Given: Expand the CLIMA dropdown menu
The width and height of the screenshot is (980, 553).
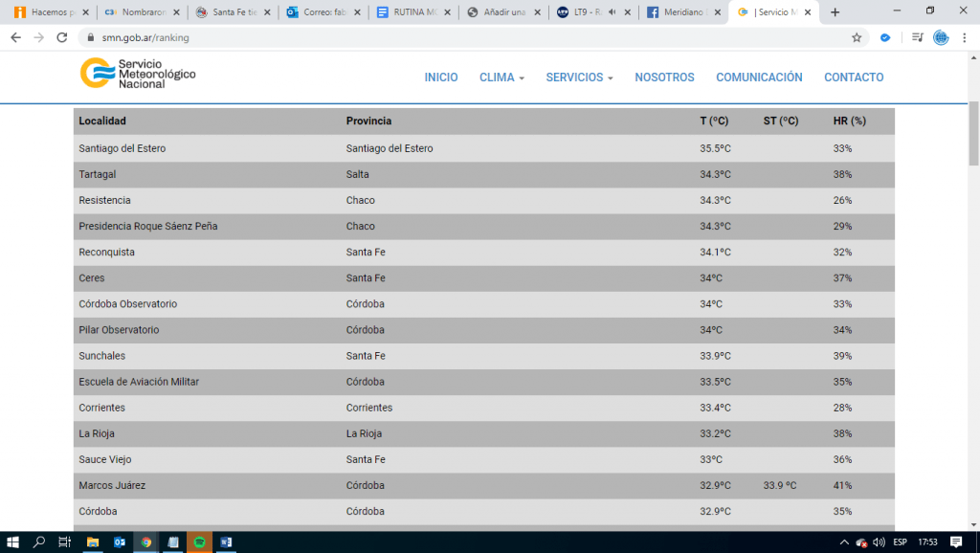Looking at the screenshot, I should (x=501, y=77).
